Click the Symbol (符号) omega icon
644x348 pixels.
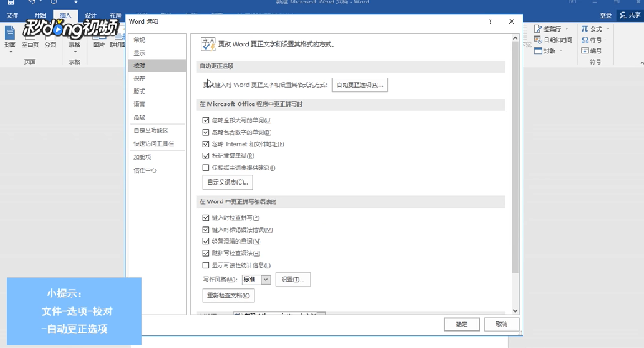click(585, 40)
